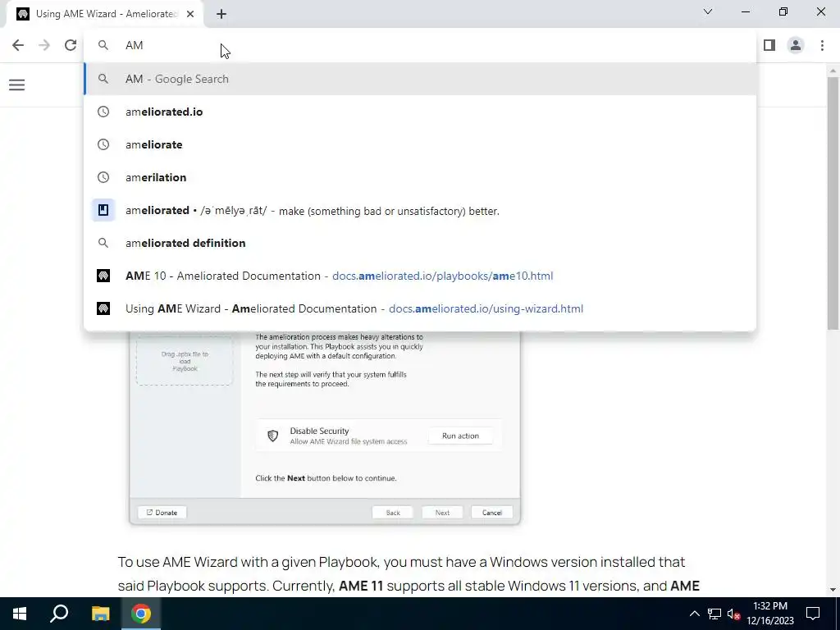Open the notification center icon
This screenshot has width=840, height=630.
point(813,614)
